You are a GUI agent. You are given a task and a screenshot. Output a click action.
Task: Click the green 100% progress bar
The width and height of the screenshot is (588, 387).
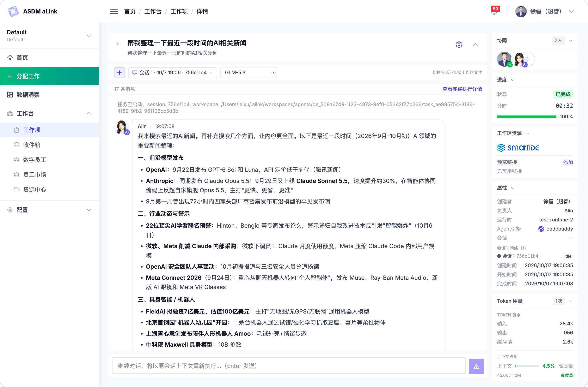click(526, 117)
